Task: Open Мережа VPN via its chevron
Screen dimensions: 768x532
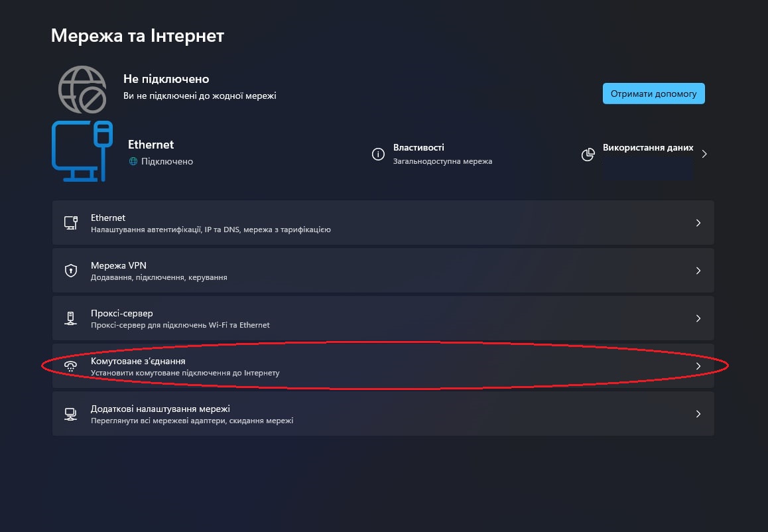Action: click(x=698, y=271)
